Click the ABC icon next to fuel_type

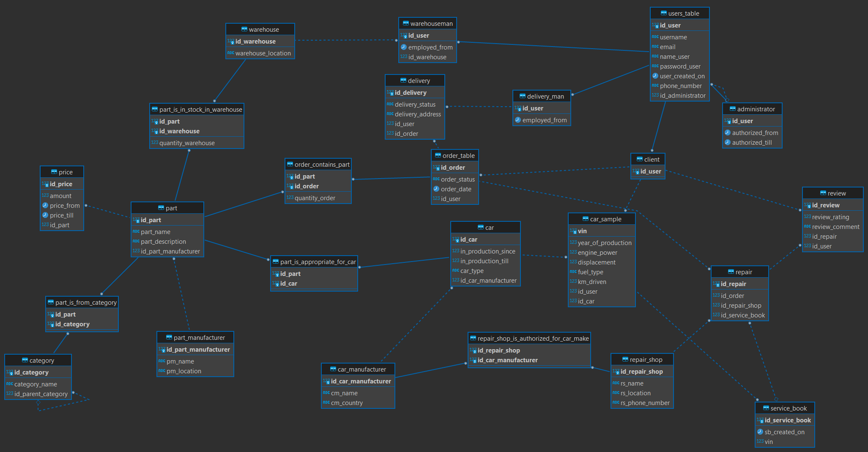pyautogui.click(x=573, y=272)
